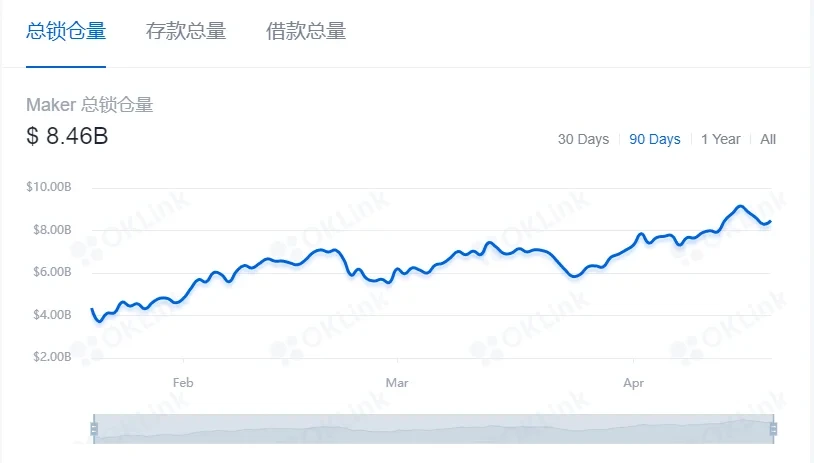This screenshot has width=814, height=463.
Task: Click the Mar label on the x-axis
Action: pyautogui.click(x=397, y=382)
